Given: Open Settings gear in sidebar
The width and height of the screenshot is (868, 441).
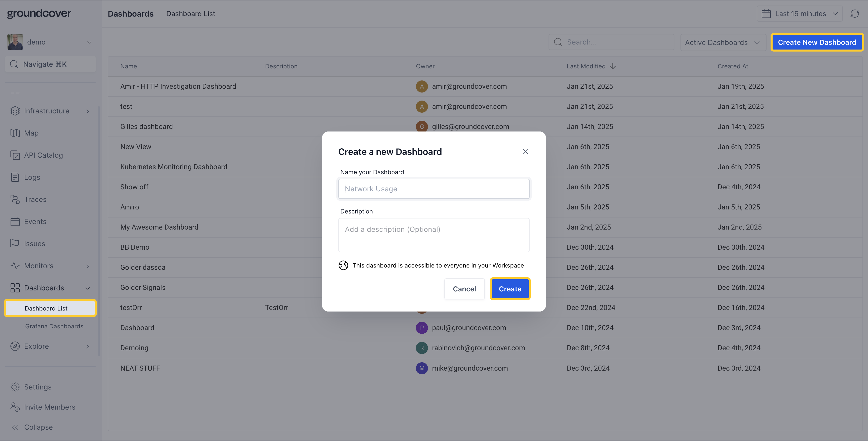Looking at the screenshot, I should 15,387.
